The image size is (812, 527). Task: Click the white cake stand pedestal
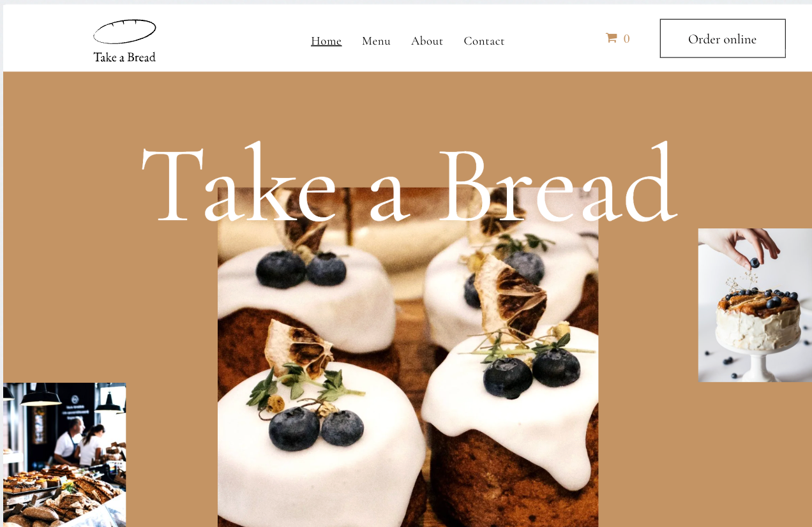point(756,364)
